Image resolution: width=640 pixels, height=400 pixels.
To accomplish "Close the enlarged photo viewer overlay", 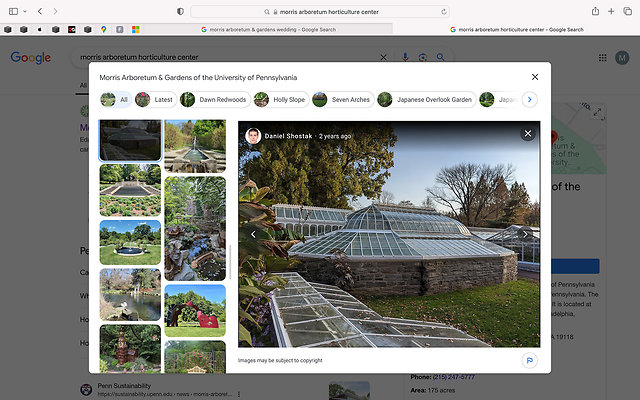I will [x=527, y=134].
